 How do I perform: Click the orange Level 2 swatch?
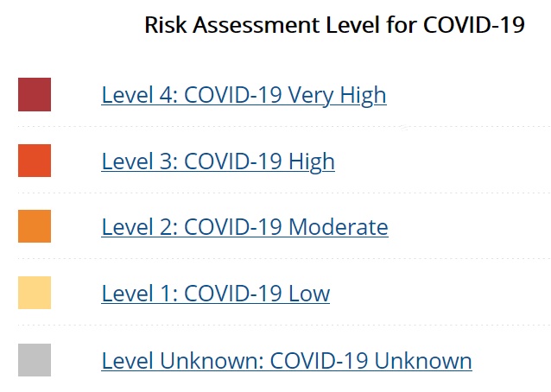point(35,226)
